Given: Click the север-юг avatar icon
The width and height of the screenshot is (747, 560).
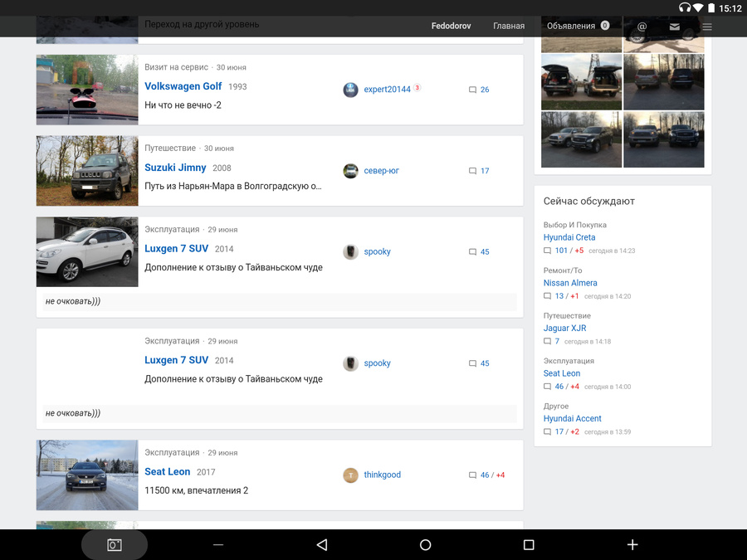Looking at the screenshot, I should [350, 170].
